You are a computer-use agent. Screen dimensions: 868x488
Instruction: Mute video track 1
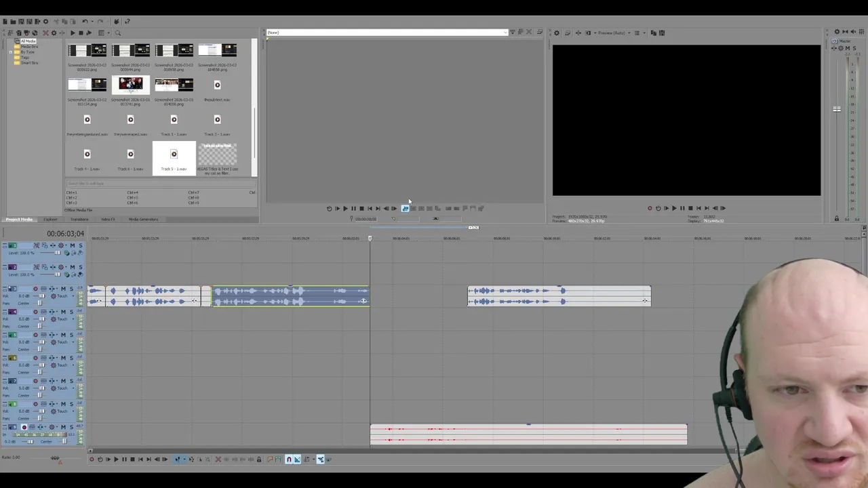tap(73, 245)
